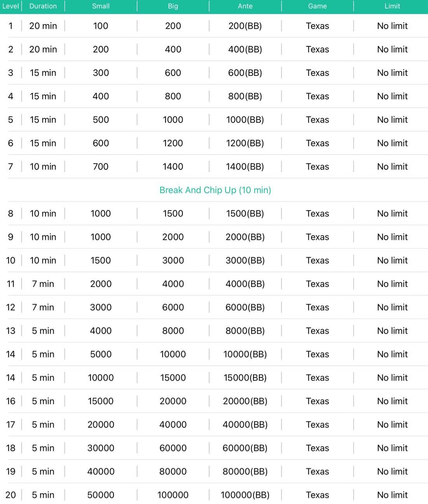Screen dimensions: 428x504
Task: Select the 20 min duration of level 1
Action: pos(43,26)
